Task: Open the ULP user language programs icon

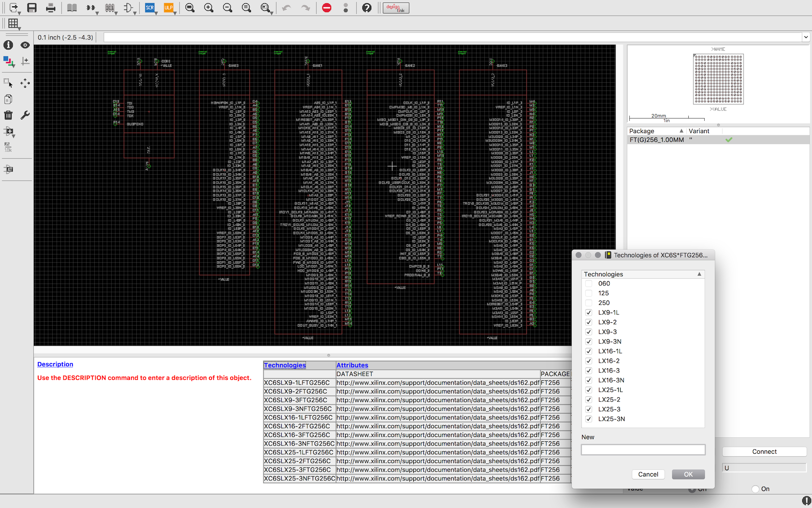Action: coord(168,8)
